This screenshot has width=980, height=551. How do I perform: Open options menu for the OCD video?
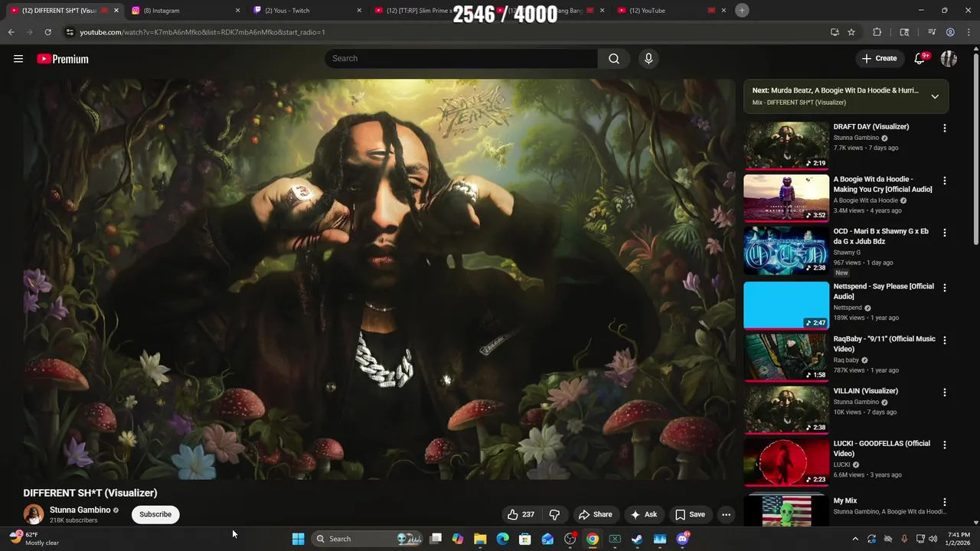944,233
